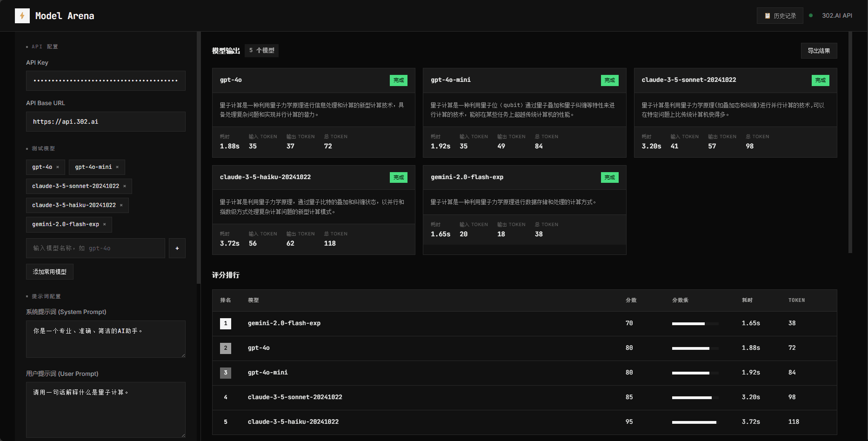Click the Model Arena lightning logo icon
This screenshot has width=868, height=441.
[x=22, y=16]
